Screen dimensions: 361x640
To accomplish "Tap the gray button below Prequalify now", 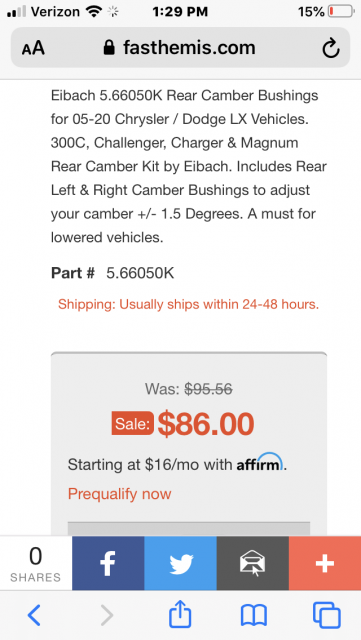I will [x=189, y=529].
